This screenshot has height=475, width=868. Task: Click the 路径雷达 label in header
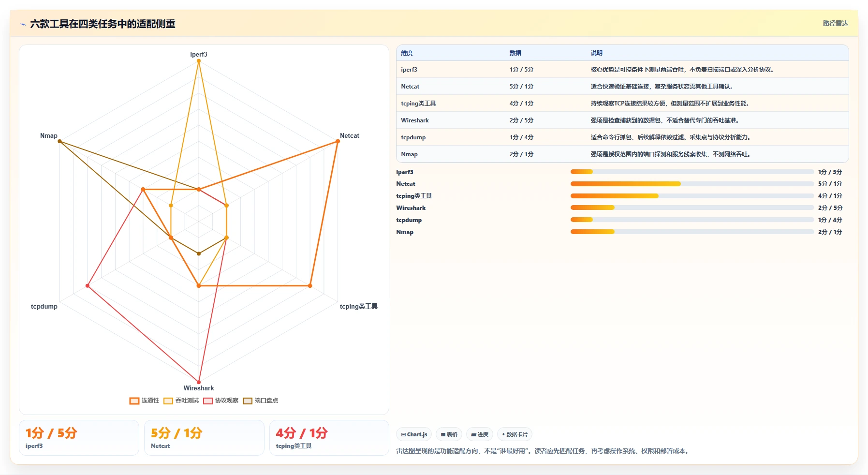pos(836,23)
